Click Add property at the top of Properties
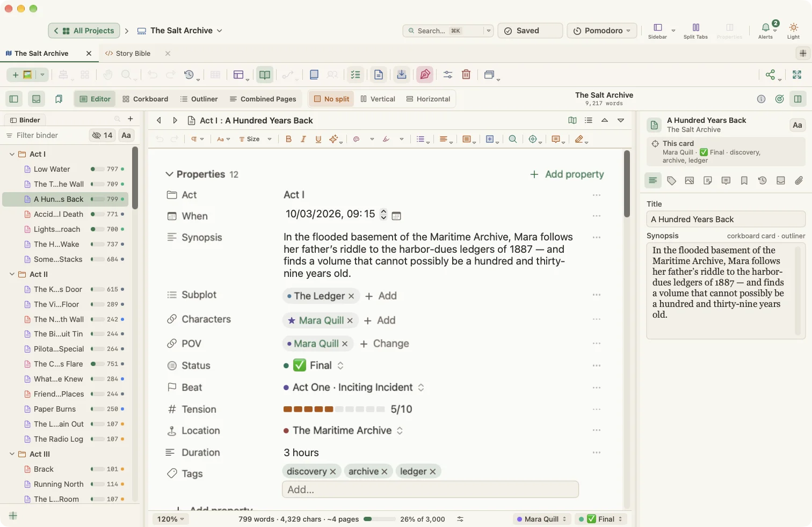The height and width of the screenshot is (527, 812). click(567, 174)
